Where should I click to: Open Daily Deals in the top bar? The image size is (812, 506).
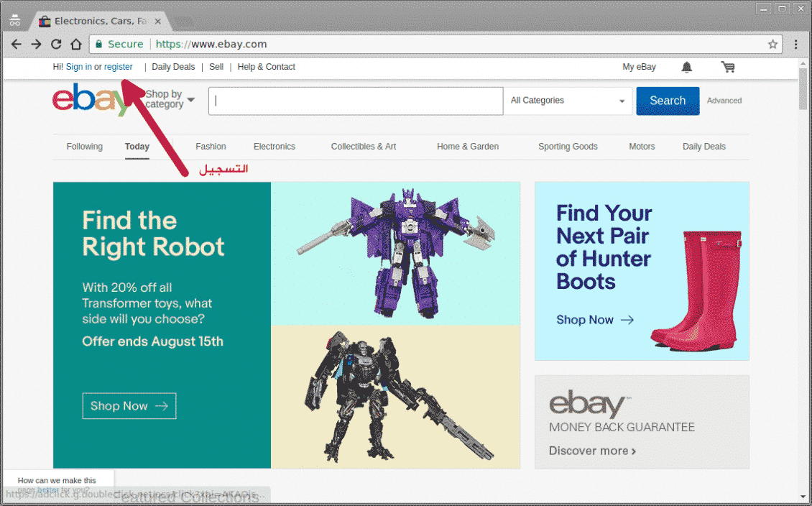pyautogui.click(x=173, y=67)
